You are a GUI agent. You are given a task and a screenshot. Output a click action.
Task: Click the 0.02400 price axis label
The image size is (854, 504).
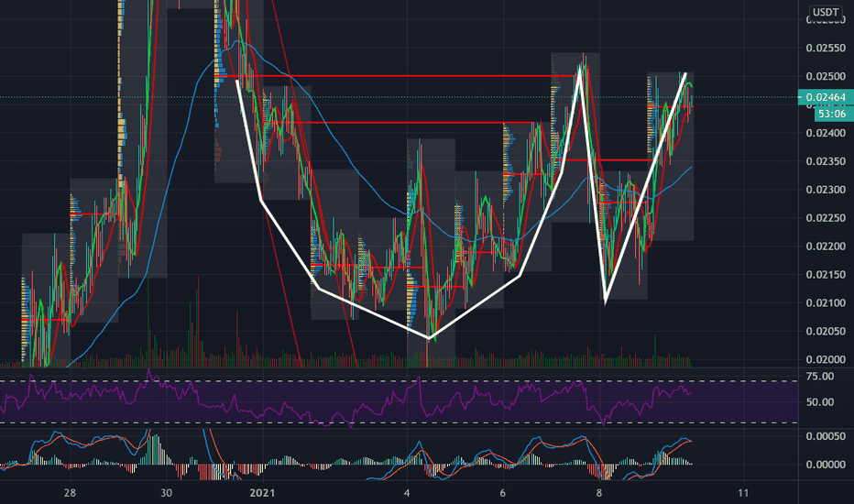[826, 133]
